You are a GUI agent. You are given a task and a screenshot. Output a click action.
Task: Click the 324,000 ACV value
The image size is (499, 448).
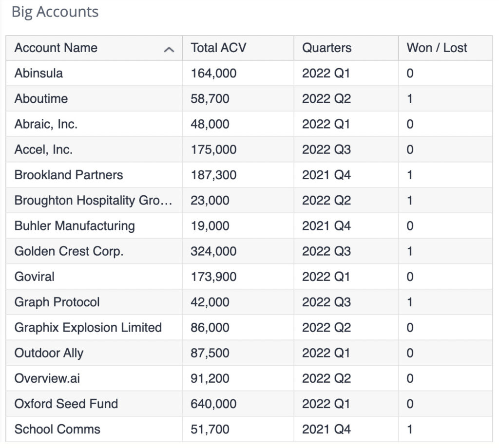(x=213, y=251)
